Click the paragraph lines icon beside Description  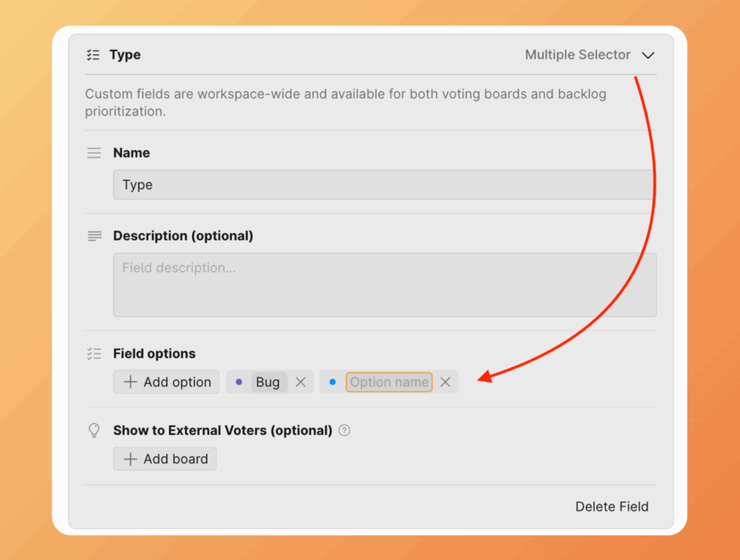pos(94,236)
